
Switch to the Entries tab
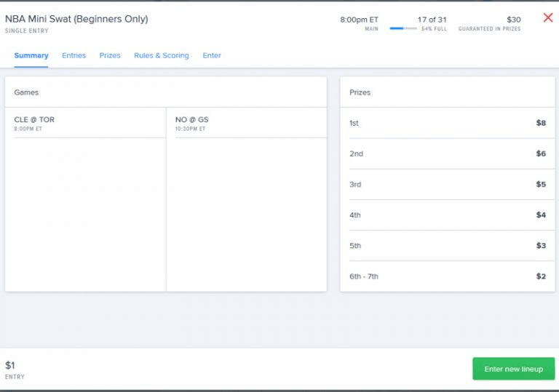(x=74, y=55)
